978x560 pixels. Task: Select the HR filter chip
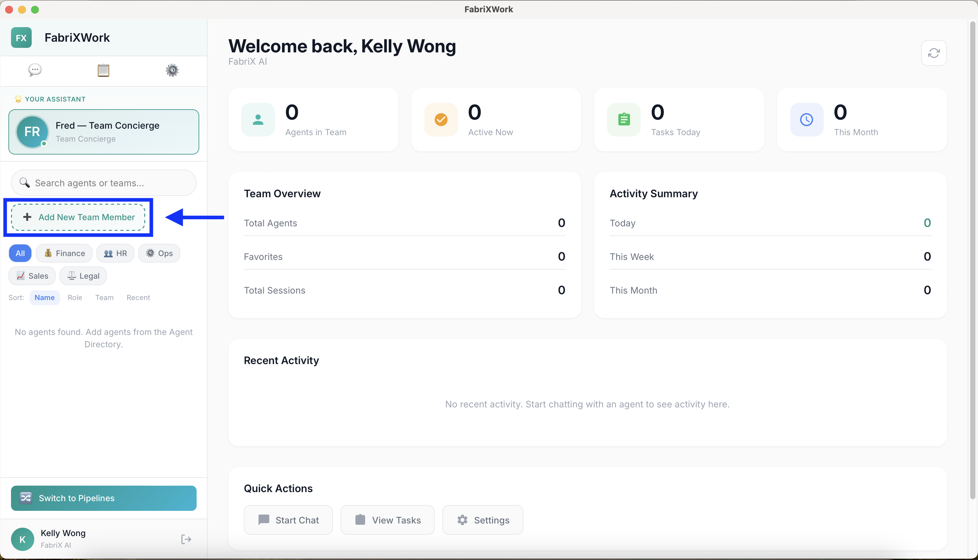point(115,253)
